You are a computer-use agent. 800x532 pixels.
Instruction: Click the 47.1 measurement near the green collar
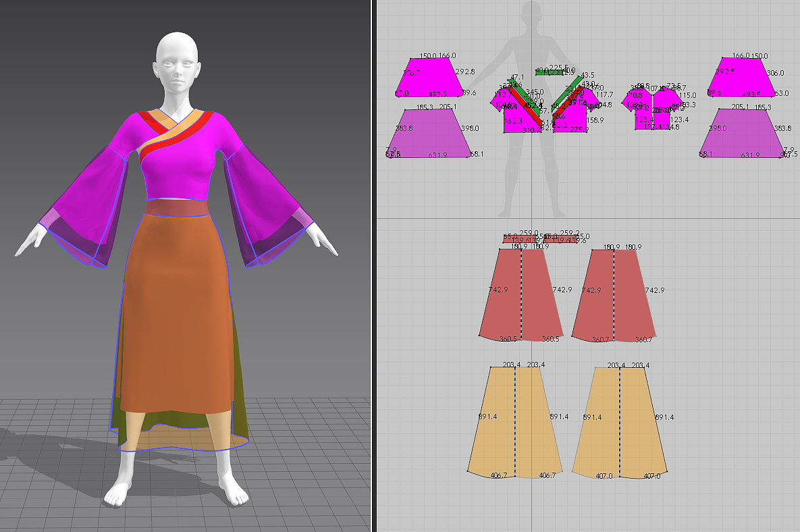tap(517, 77)
